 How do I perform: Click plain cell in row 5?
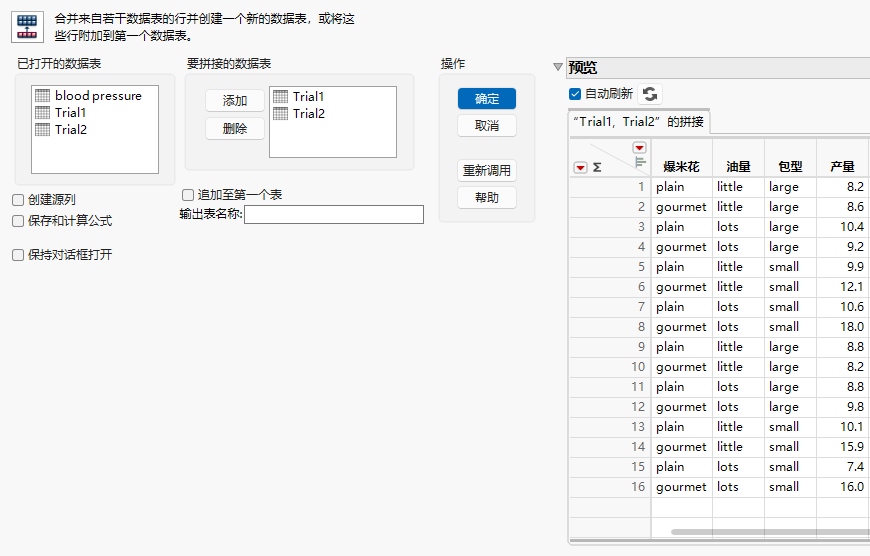point(681,267)
